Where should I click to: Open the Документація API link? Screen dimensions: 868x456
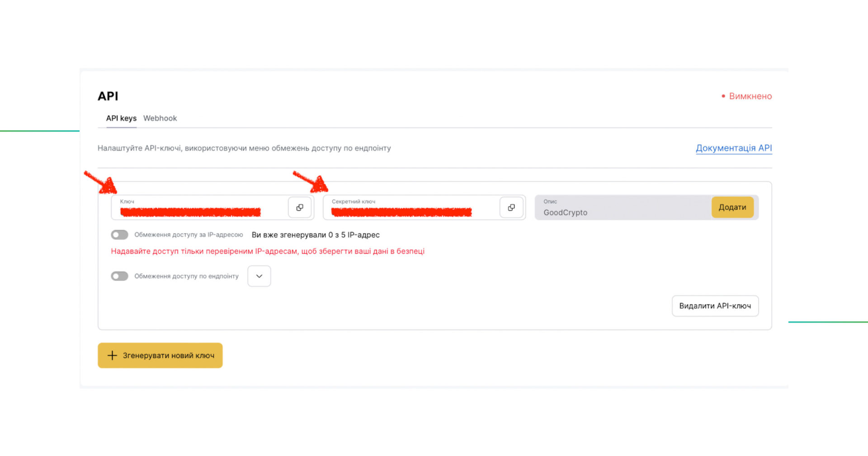coord(733,148)
